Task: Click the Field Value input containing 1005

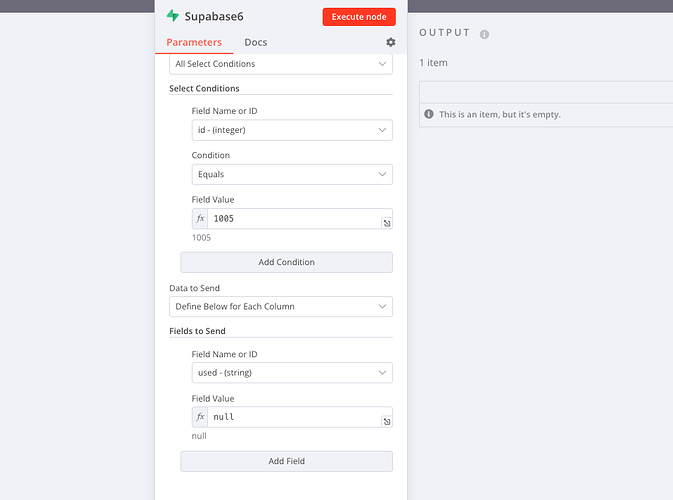Action: (293, 218)
